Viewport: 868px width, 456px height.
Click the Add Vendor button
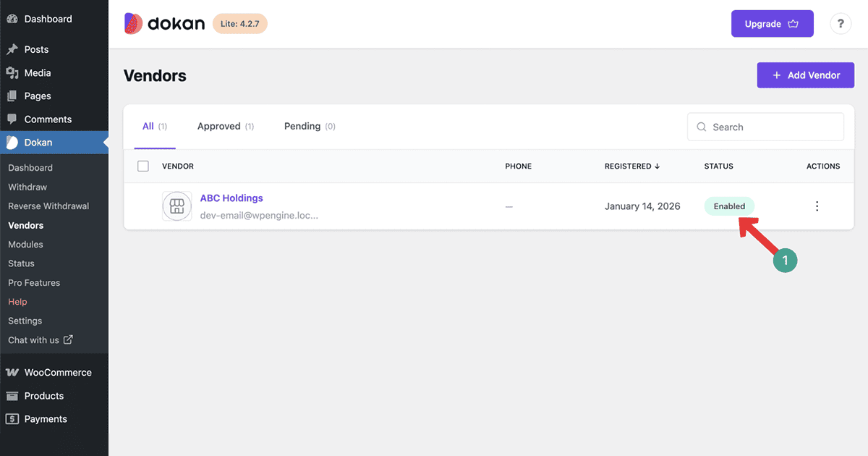(805, 75)
